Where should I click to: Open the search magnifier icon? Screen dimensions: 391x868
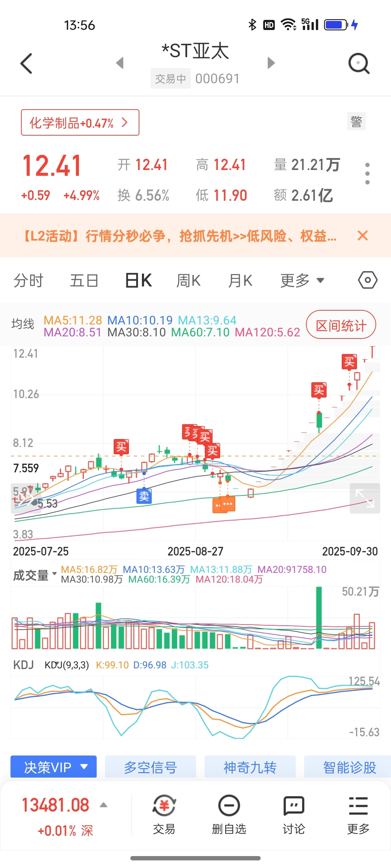[x=359, y=64]
